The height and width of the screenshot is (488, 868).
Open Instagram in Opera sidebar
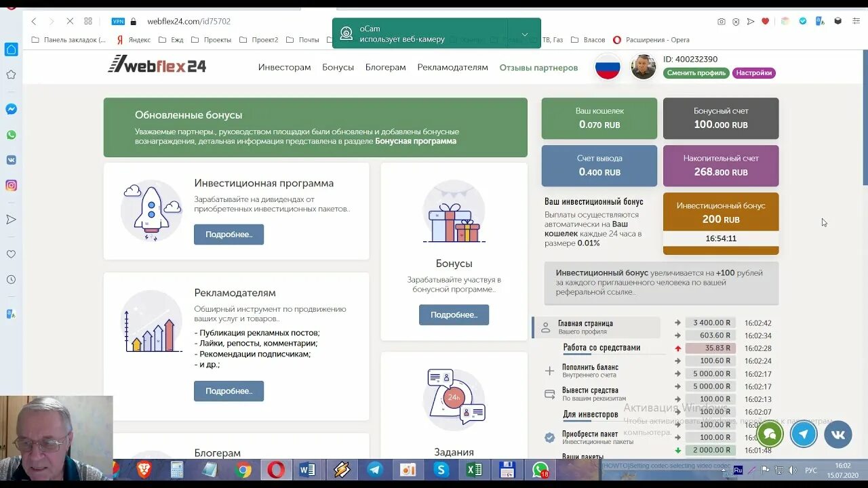pyautogui.click(x=11, y=185)
